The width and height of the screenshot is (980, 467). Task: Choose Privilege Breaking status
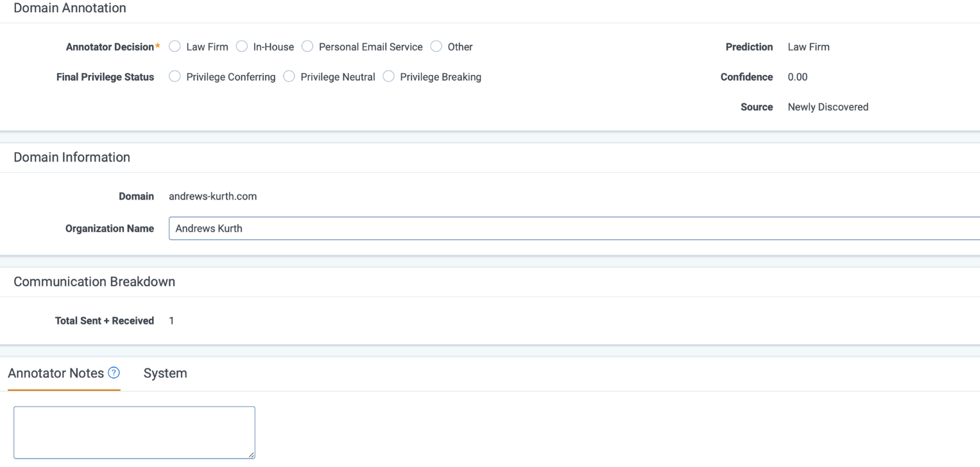point(388,77)
